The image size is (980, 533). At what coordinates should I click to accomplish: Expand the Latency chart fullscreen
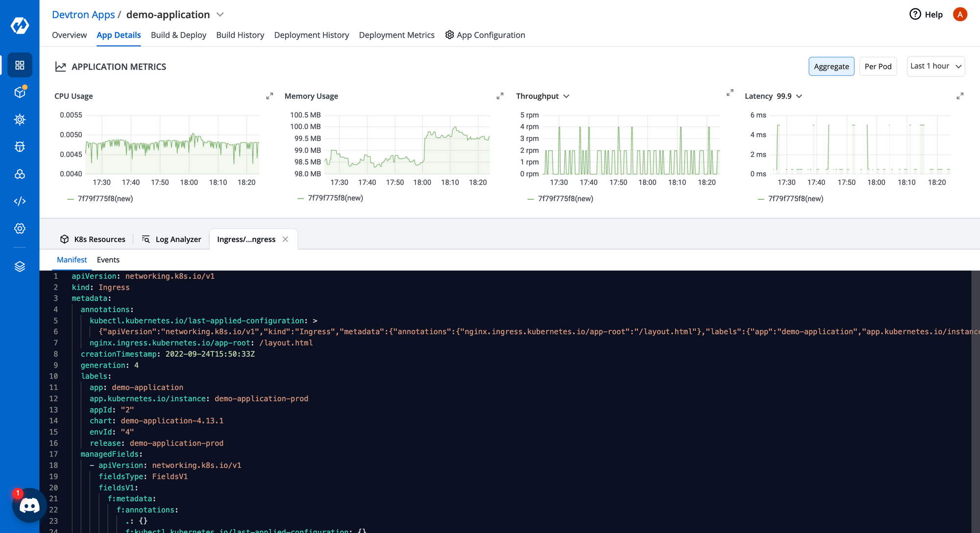960,96
